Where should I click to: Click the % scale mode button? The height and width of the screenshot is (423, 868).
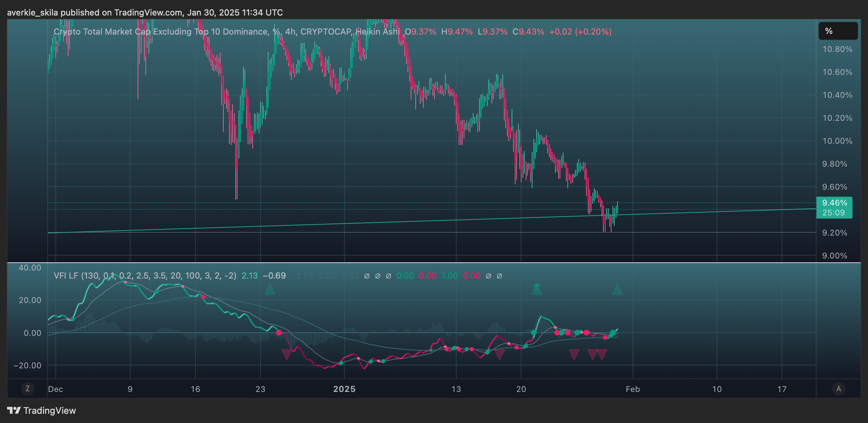(838, 31)
